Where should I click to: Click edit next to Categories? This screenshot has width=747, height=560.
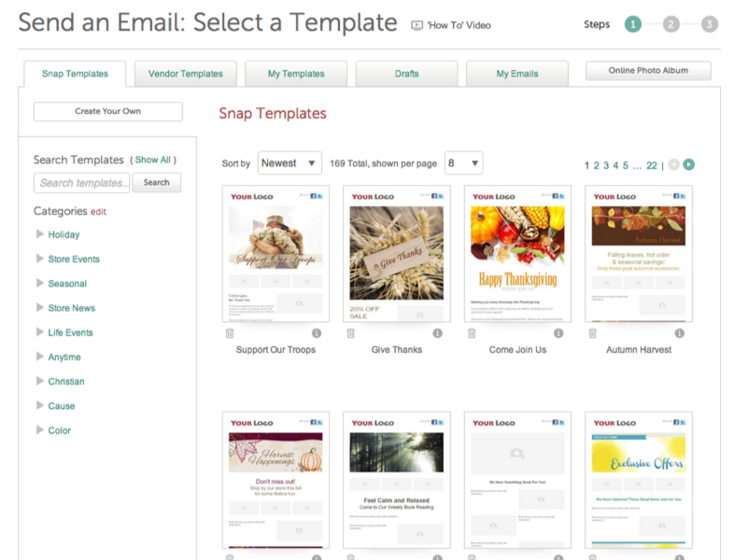point(99,212)
